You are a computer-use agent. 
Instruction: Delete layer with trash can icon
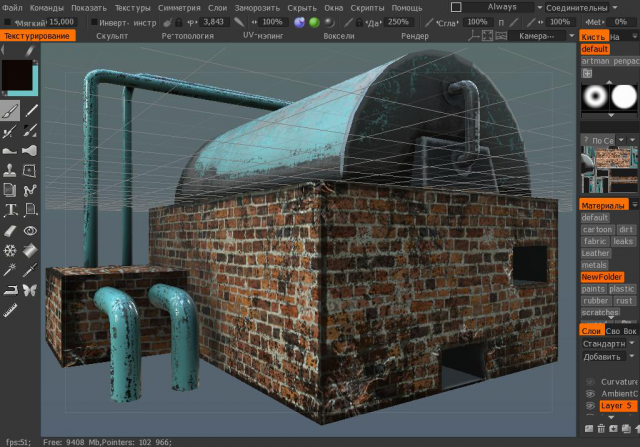pos(601,429)
